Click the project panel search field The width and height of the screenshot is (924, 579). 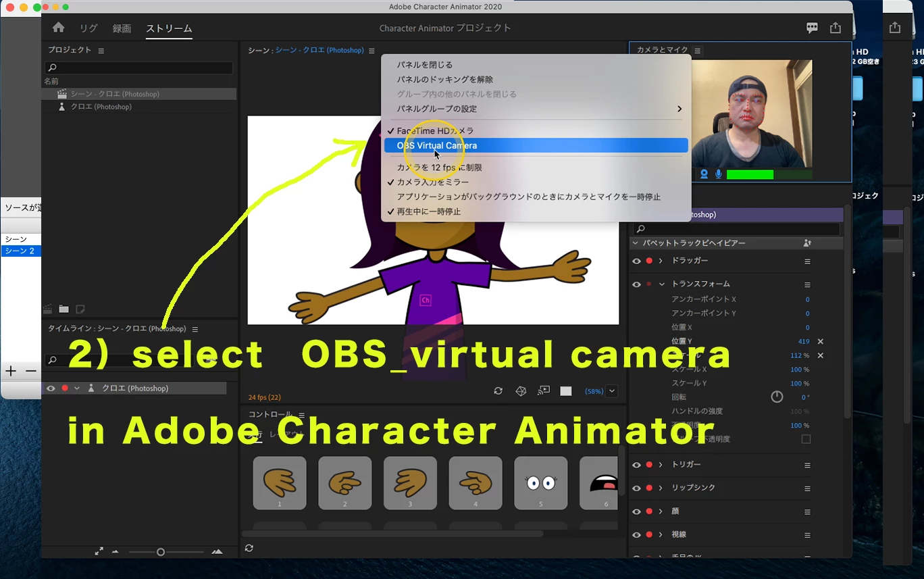(x=138, y=68)
